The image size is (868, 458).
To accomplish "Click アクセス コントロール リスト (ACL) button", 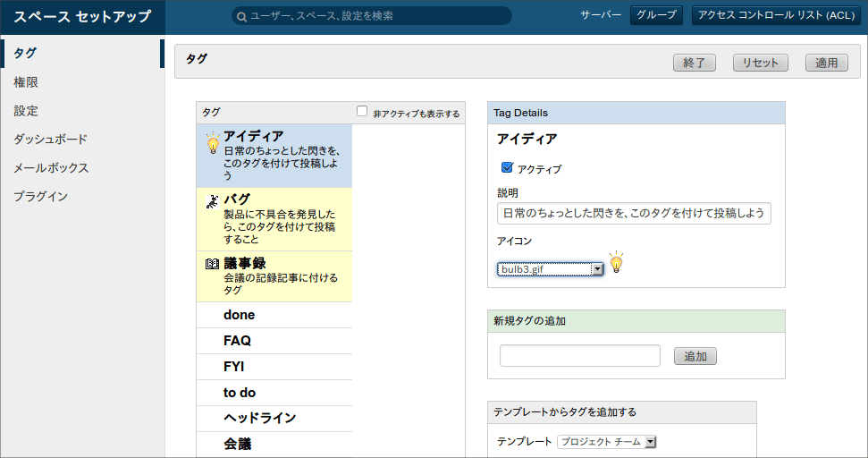I will (x=776, y=15).
